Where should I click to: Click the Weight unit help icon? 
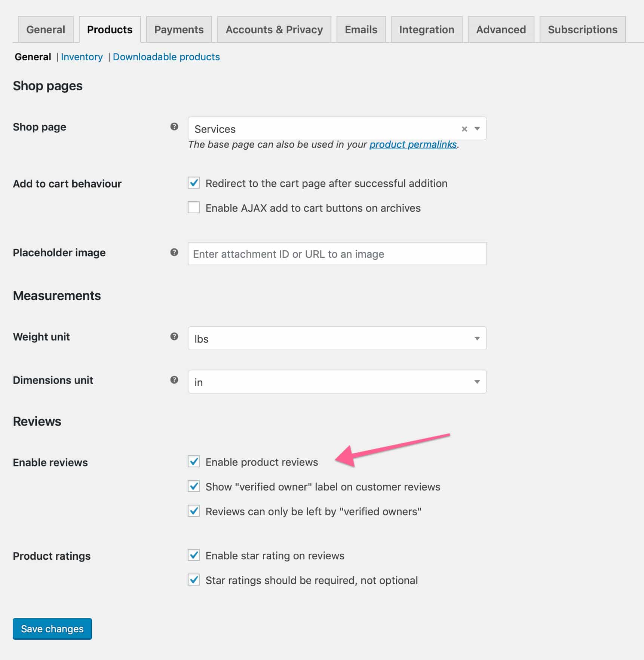click(x=174, y=336)
